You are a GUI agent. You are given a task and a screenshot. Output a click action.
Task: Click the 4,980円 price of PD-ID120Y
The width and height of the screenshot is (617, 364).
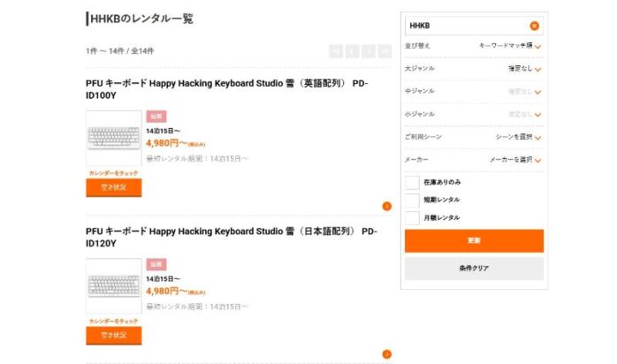click(x=176, y=292)
